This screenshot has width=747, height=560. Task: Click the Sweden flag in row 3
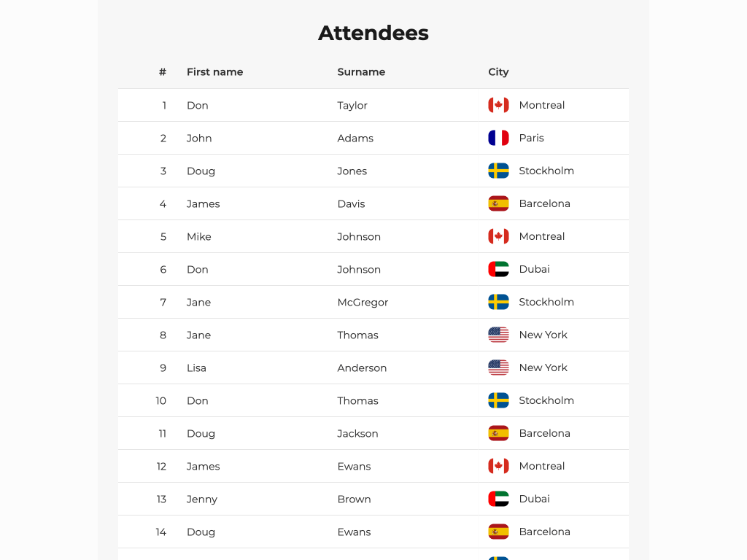(498, 171)
